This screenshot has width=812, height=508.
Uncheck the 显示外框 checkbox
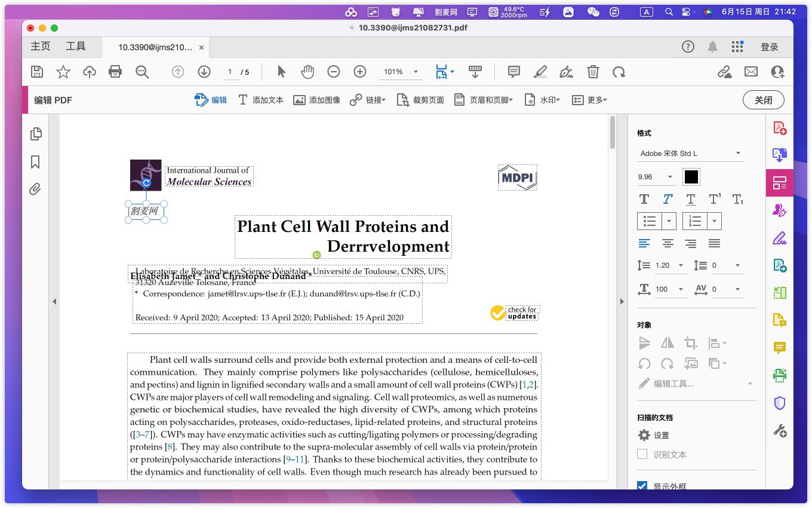tap(642, 485)
